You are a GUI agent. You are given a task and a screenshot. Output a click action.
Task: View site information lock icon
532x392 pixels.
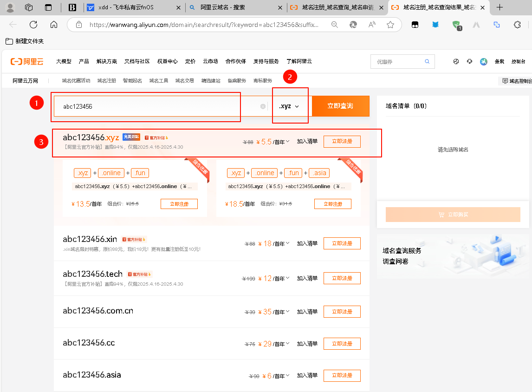(x=79, y=25)
